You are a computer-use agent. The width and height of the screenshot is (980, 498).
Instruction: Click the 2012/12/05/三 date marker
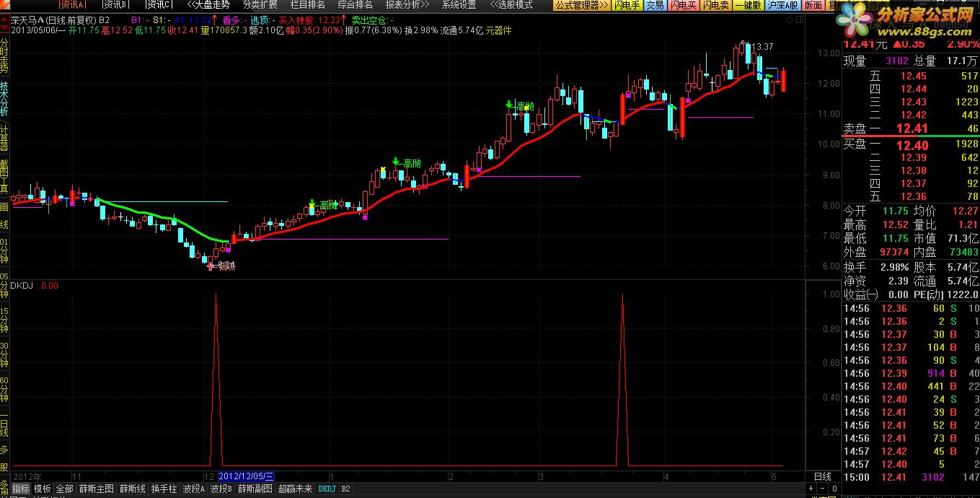coord(246,476)
